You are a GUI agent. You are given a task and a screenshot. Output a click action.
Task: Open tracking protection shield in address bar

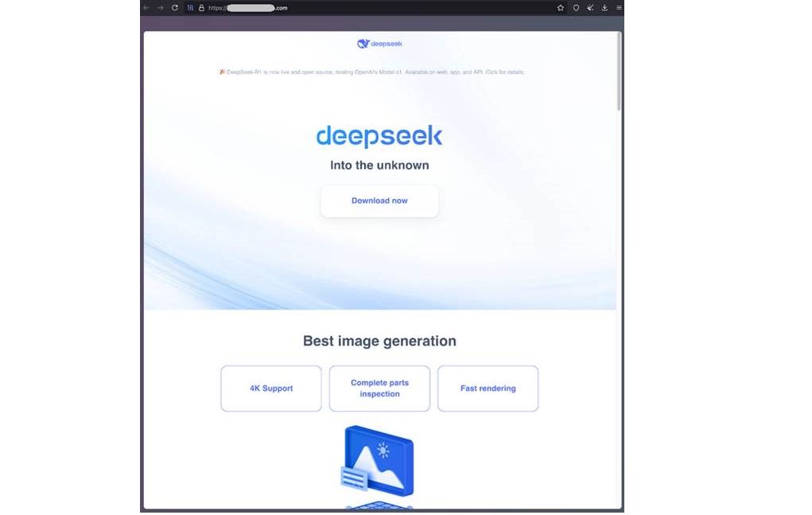(190, 8)
